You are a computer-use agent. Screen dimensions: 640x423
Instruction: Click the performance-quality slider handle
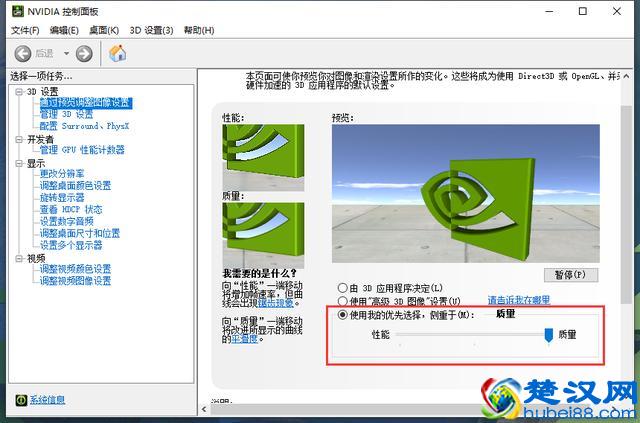[549, 335]
